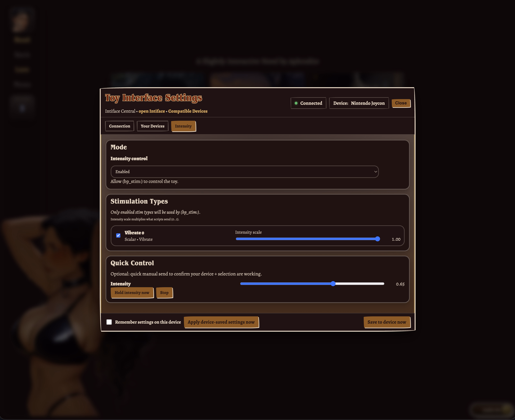Click the Quick Control intensity slider knob

pos(333,284)
